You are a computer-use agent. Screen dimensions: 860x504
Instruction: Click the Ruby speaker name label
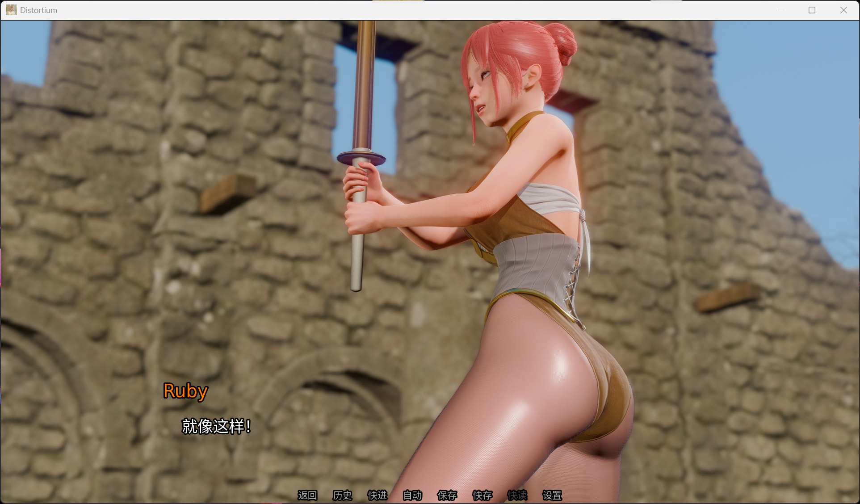(x=185, y=391)
